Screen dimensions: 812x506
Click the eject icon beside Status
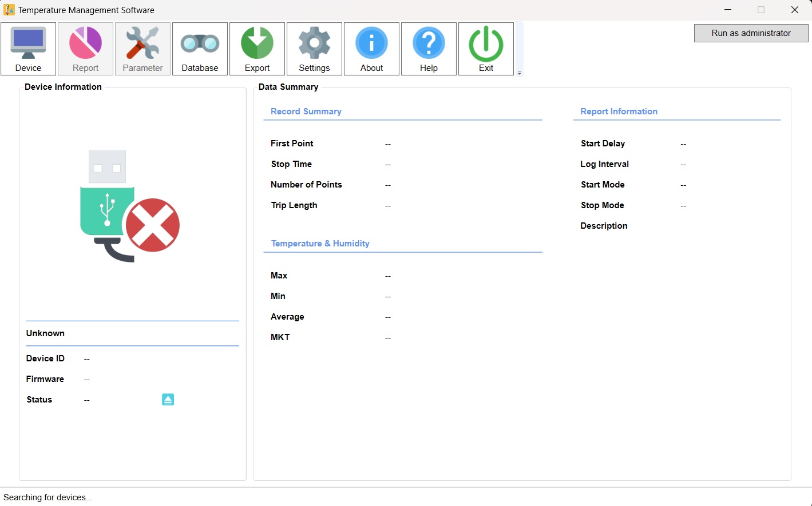click(168, 400)
